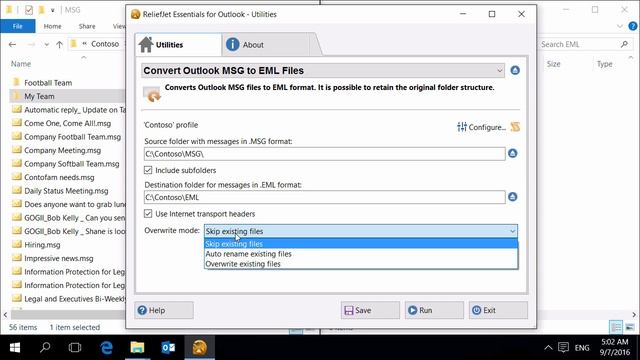640x360 pixels.
Task: Click Explorer help question mark icon
Action: point(633,26)
